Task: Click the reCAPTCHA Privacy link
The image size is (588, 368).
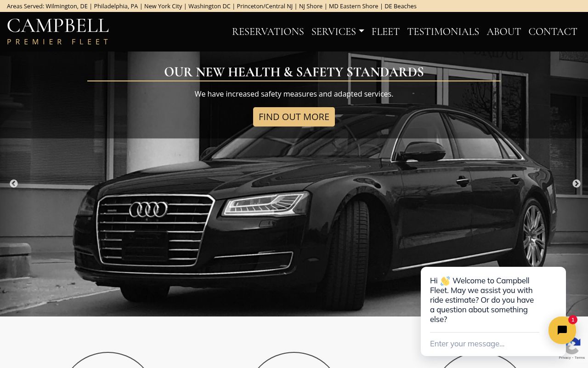Action: click(x=564, y=358)
